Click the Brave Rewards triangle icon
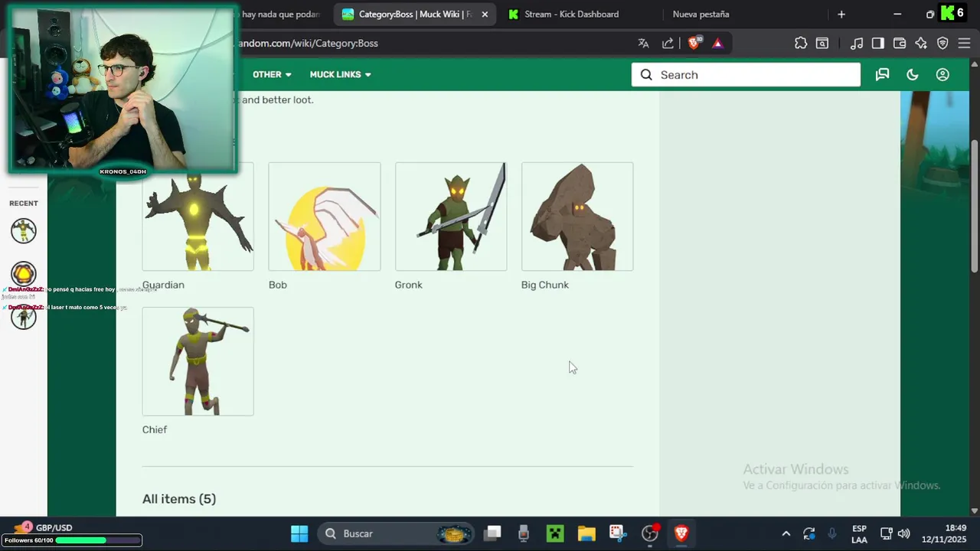Viewport: 980px width, 551px height. click(717, 44)
